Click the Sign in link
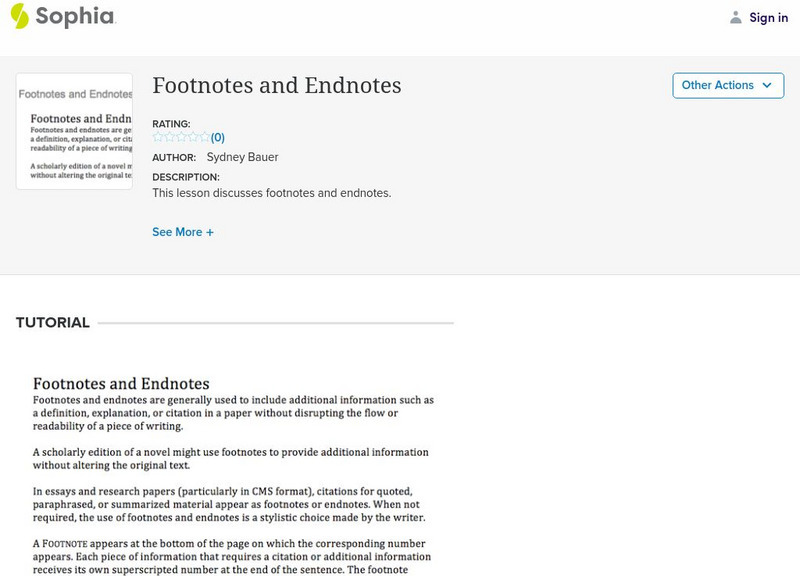Viewport: 800px width, 576px height. click(x=768, y=18)
